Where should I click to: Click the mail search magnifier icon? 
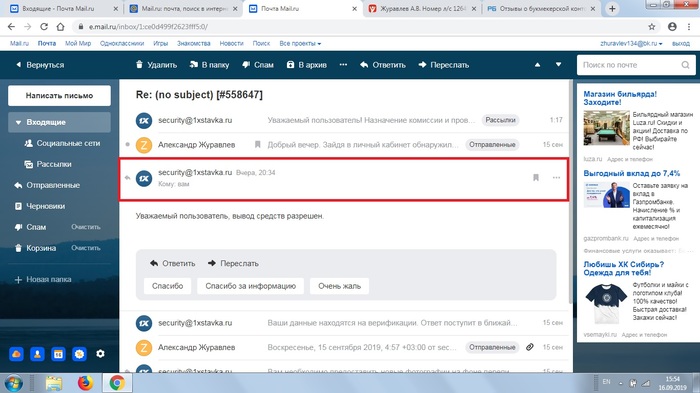(685, 65)
